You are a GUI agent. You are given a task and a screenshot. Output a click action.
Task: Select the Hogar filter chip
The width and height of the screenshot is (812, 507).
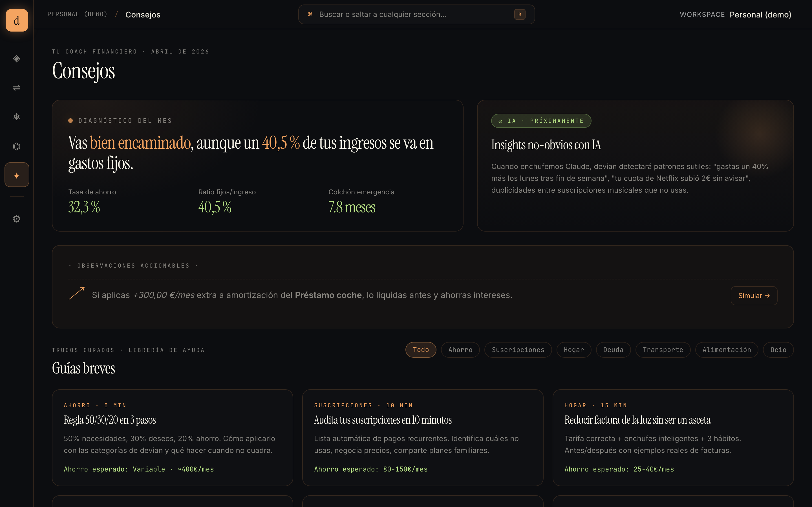coord(573,350)
